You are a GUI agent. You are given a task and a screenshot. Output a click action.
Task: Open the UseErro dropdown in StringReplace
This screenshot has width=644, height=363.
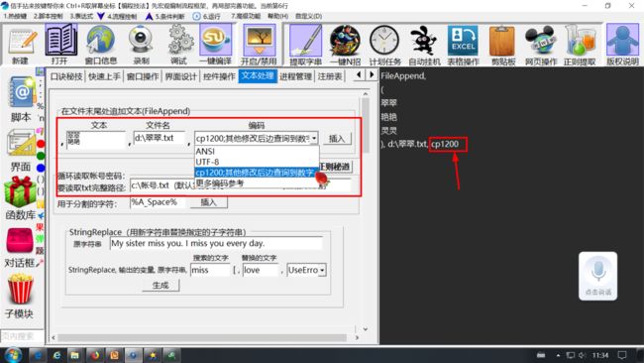[x=322, y=270]
